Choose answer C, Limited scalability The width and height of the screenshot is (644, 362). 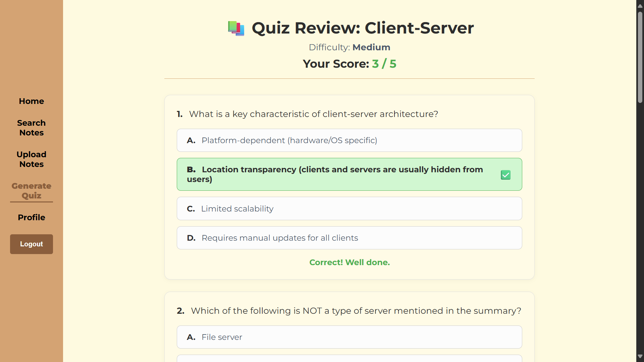coord(349,208)
